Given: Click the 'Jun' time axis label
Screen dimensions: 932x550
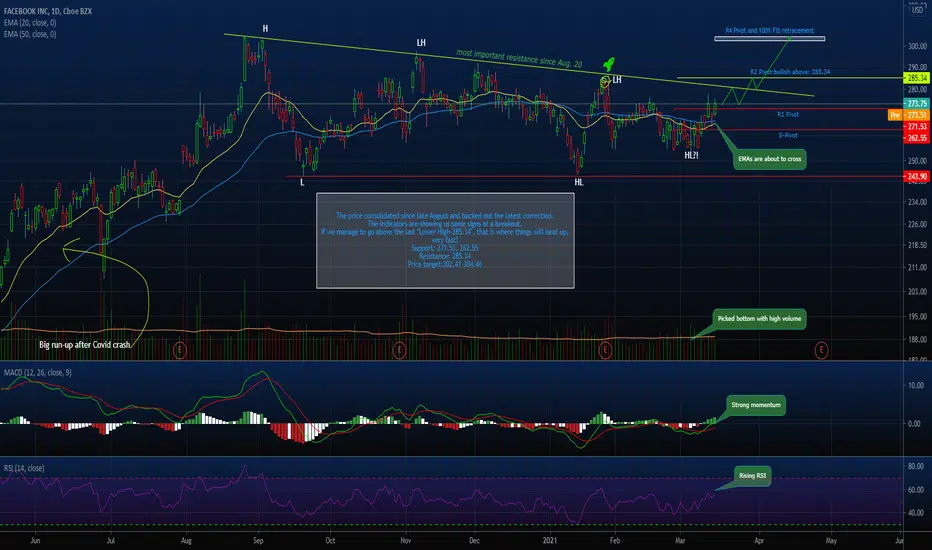Looking at the screenshot, I should (35, 540).
